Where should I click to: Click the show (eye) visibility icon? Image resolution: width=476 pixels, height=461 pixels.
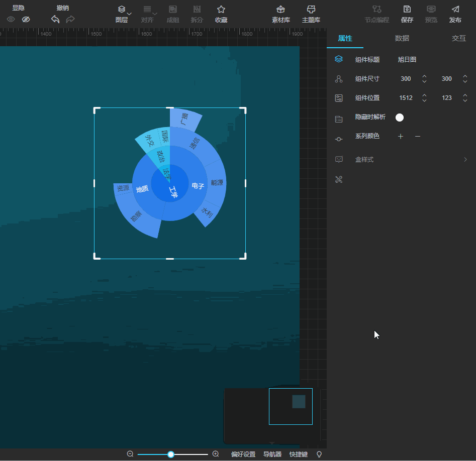click(x=11, y=20)
